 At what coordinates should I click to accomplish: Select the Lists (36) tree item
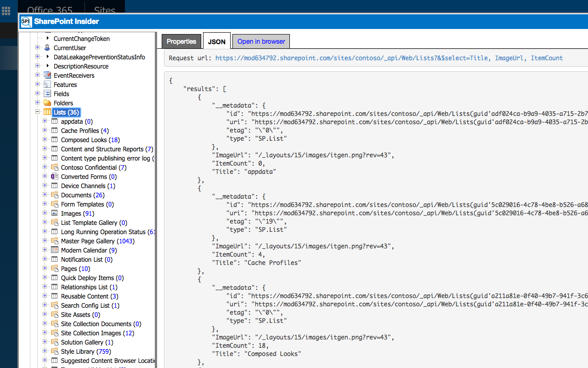tap(67, 112)
